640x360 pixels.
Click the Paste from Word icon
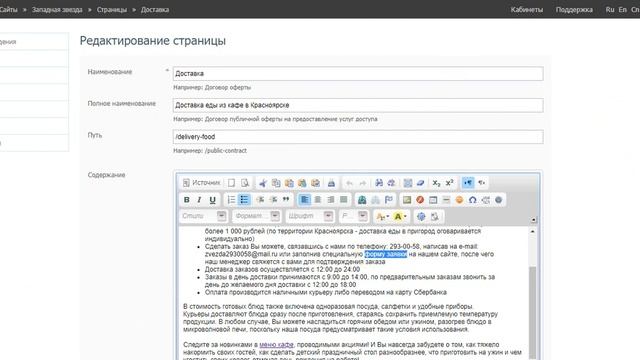click(x=315, y=183)
